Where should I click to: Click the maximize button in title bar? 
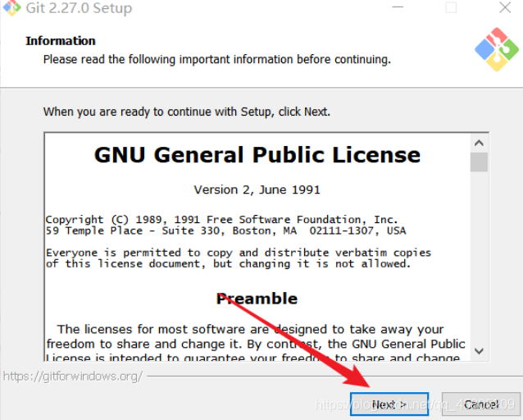point(451,7)
